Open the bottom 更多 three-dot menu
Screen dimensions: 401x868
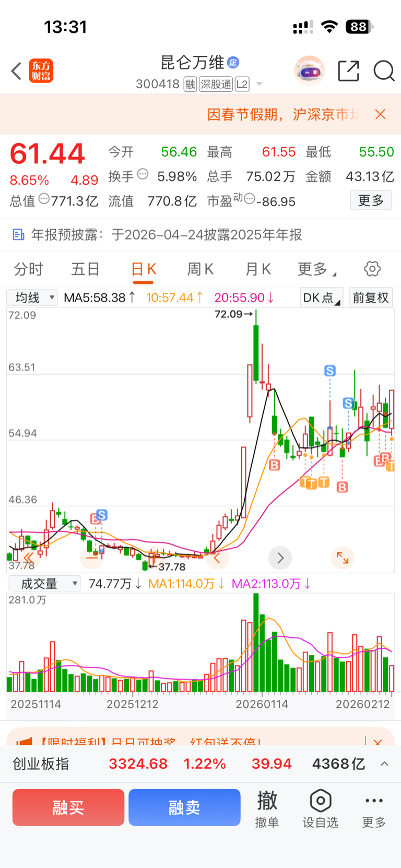374,808
